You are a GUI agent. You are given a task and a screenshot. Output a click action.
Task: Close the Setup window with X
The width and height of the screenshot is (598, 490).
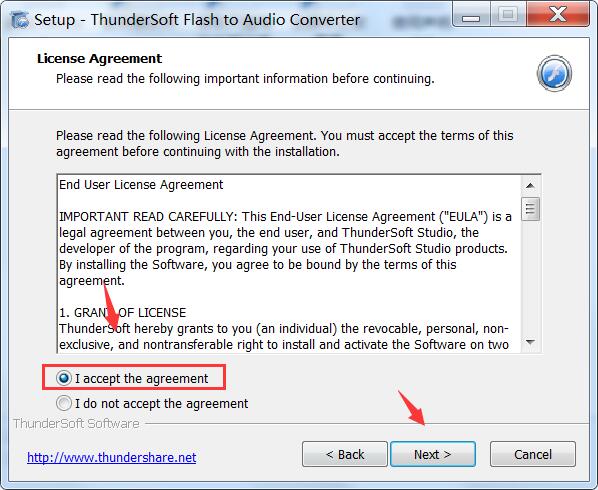(558, 15)
